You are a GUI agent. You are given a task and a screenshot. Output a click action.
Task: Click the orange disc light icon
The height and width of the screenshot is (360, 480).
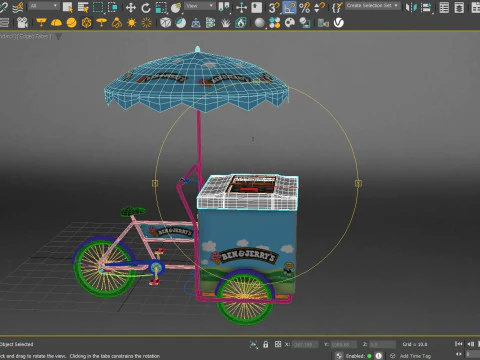pos(101,23)
